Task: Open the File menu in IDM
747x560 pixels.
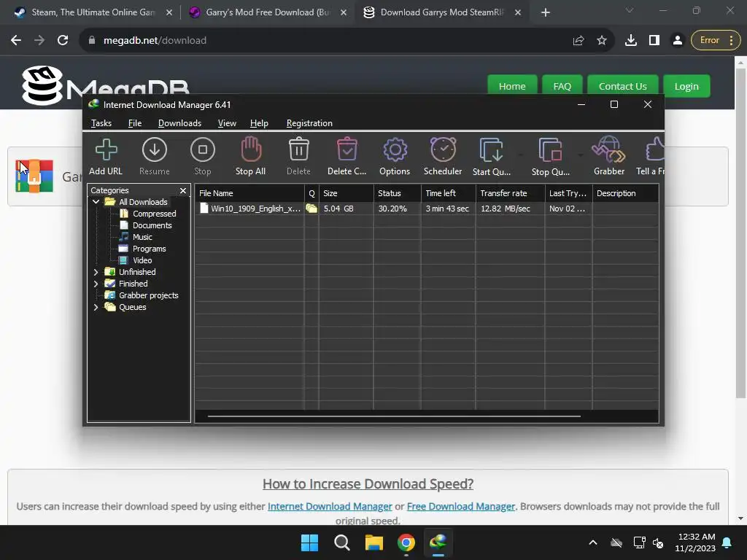Action: pyautogui.click(x=135, y=123)
